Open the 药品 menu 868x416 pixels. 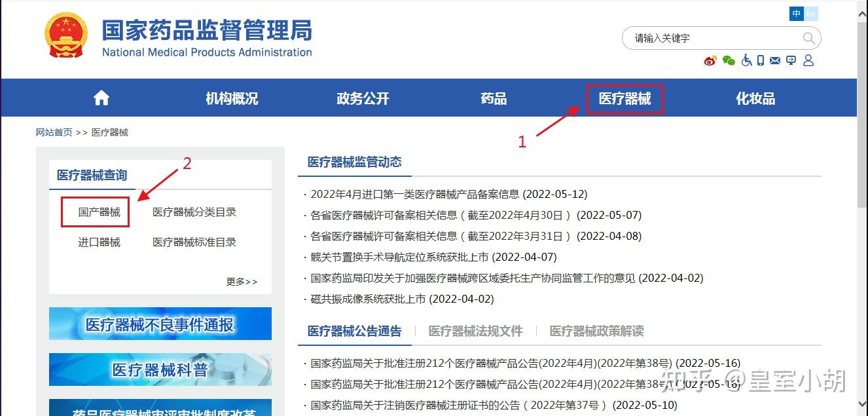tap(494, 98)
